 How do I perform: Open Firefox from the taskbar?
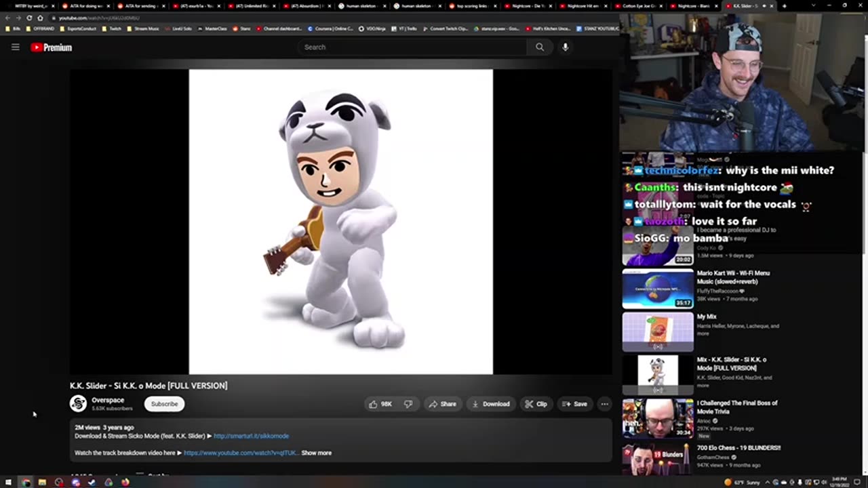pyautogui.click(x=125, y=482)
